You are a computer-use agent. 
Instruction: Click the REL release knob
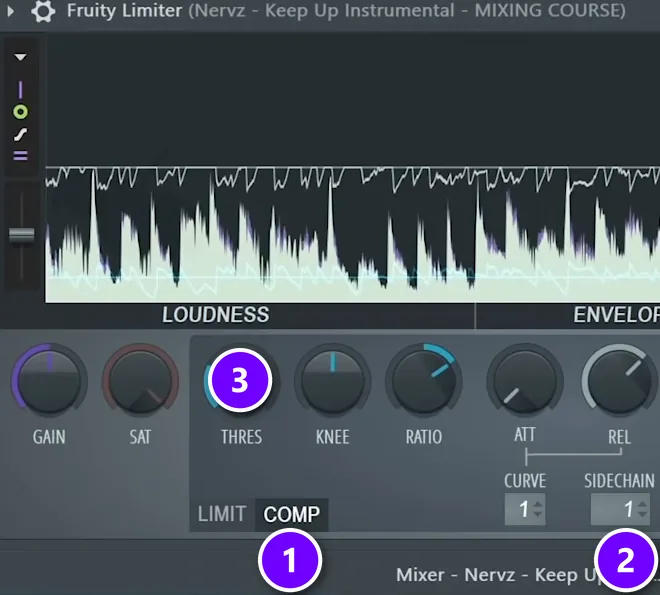[x=619, y=381]
